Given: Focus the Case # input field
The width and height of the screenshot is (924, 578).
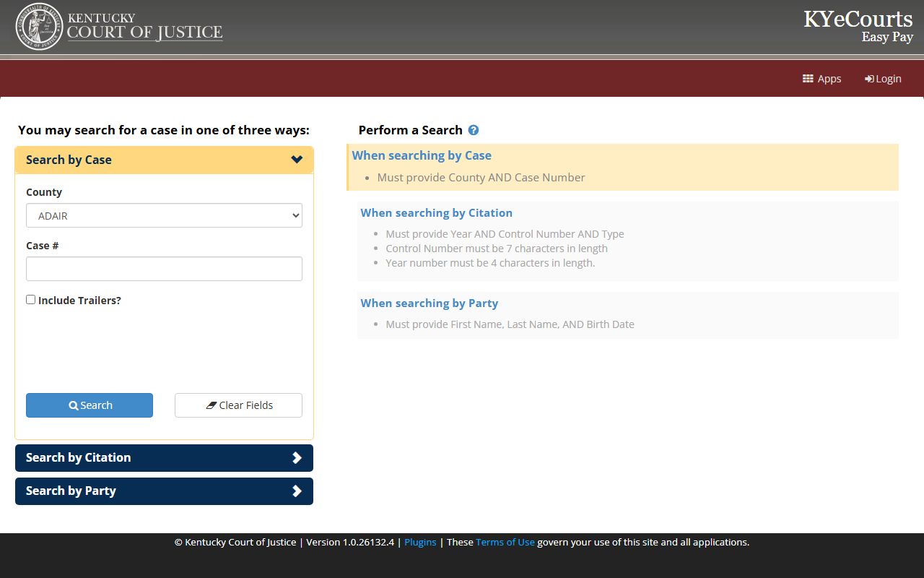Looking at the screenshot, I should point(164,269).
